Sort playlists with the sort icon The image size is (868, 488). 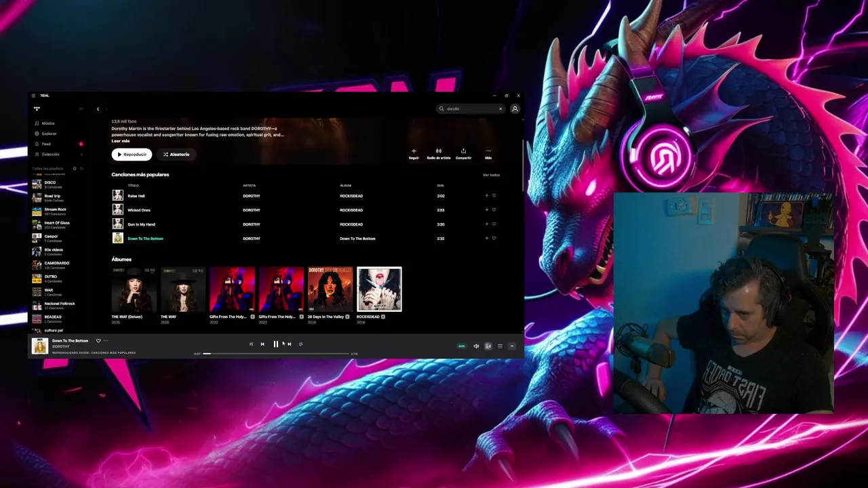click(x=82, y=168)
